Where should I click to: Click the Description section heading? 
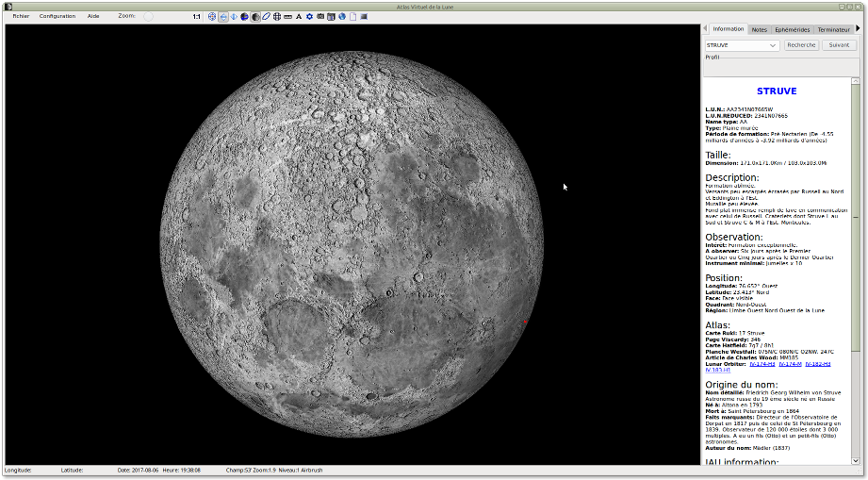click(x=732, y=177)
